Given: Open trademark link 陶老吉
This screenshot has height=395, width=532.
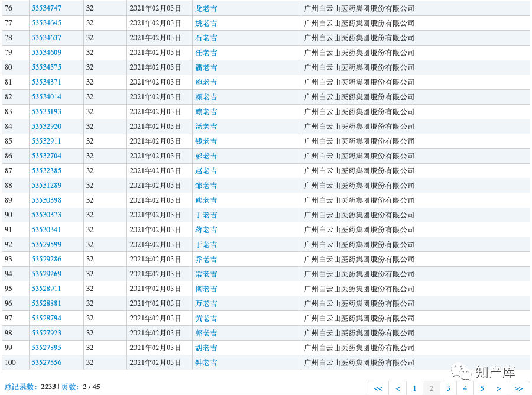Looking at the screenshot, I should (206, 289).
